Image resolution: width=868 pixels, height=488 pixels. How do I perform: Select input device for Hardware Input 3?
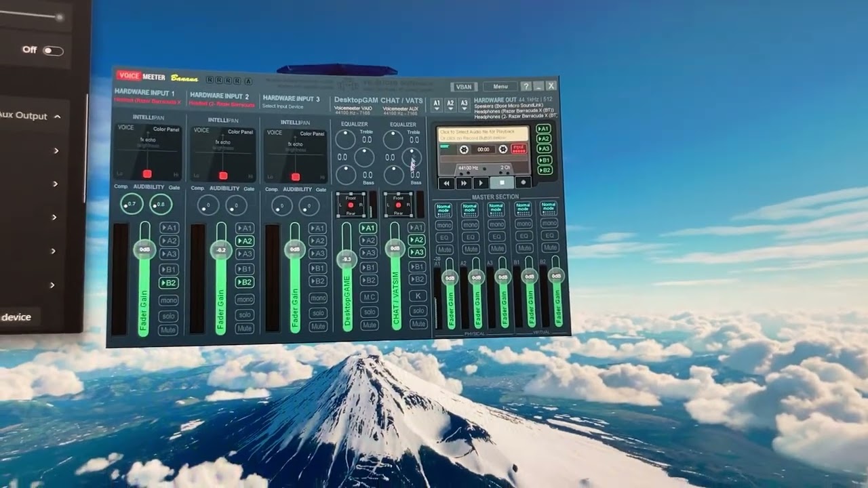click(x=282, y=106)
